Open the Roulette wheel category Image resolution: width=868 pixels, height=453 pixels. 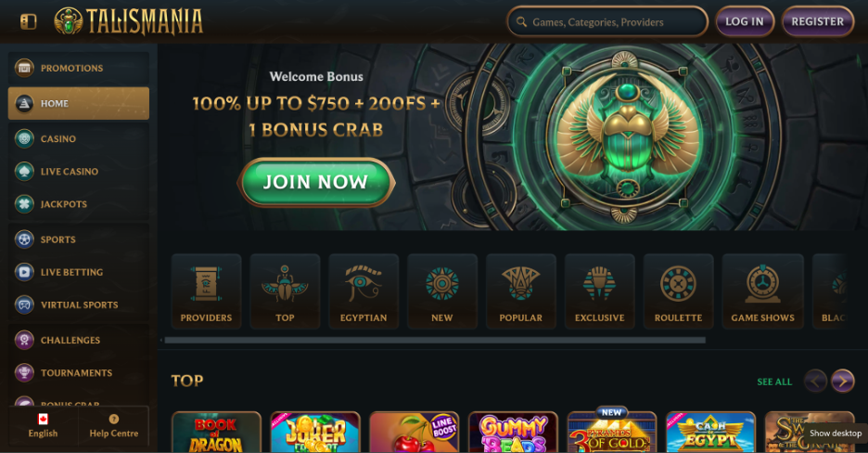coord(678,291)
